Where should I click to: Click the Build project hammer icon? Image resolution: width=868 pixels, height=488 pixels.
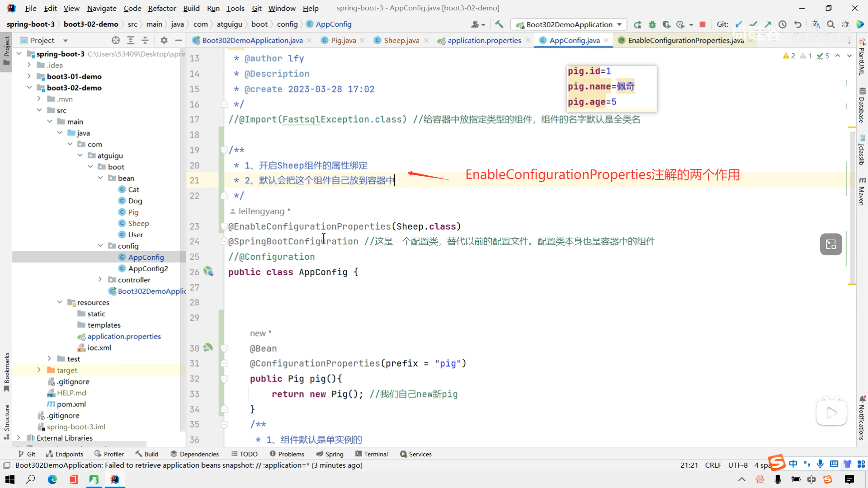pyautogui.click(x=499, y=24)
